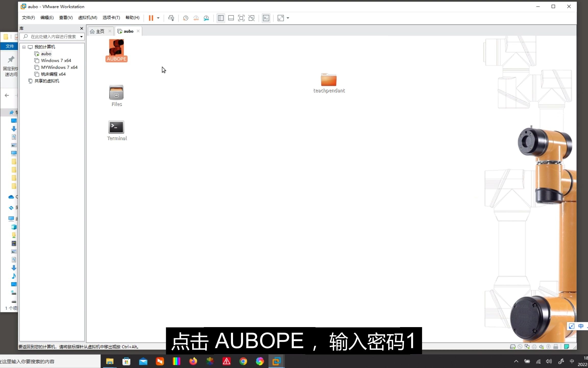
Task: Open the red lightning warning app on taskbar
Action: (226, 361)
